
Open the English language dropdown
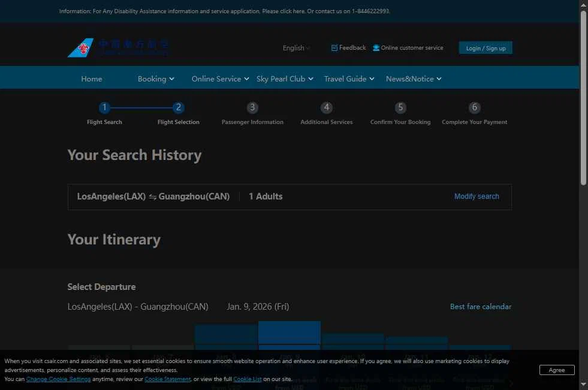coord(296,48)
